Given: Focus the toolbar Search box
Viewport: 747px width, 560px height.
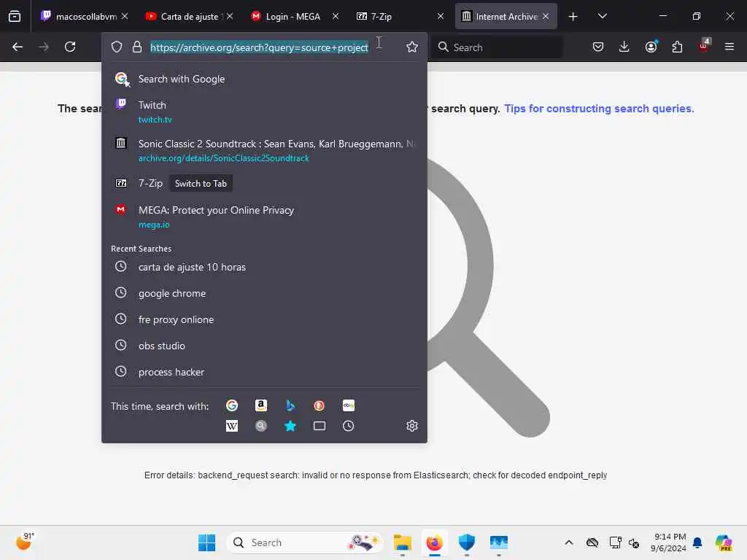Looking at the screenshot, I should pos(498,47).
